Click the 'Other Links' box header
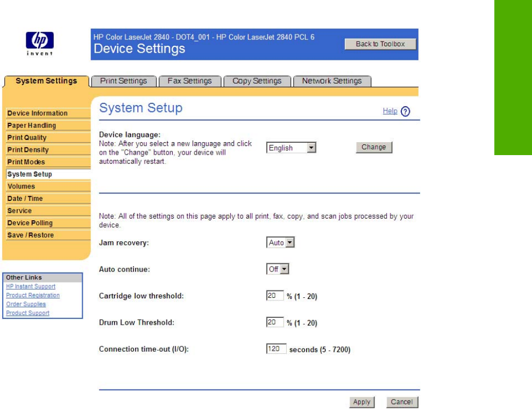 point(42,277)
